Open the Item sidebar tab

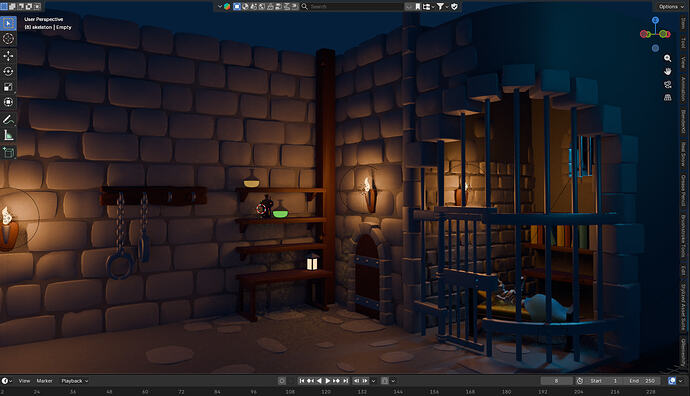pyautogui.click(x=683, y=24)
